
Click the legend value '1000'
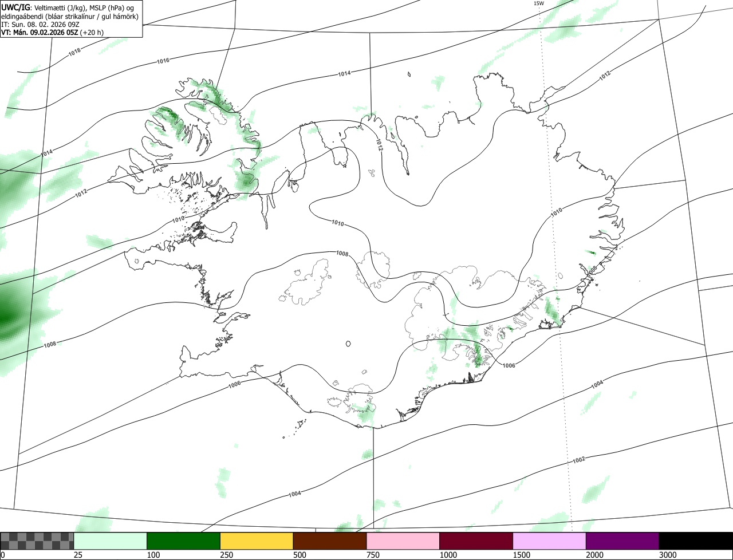(x=448, y=555)
